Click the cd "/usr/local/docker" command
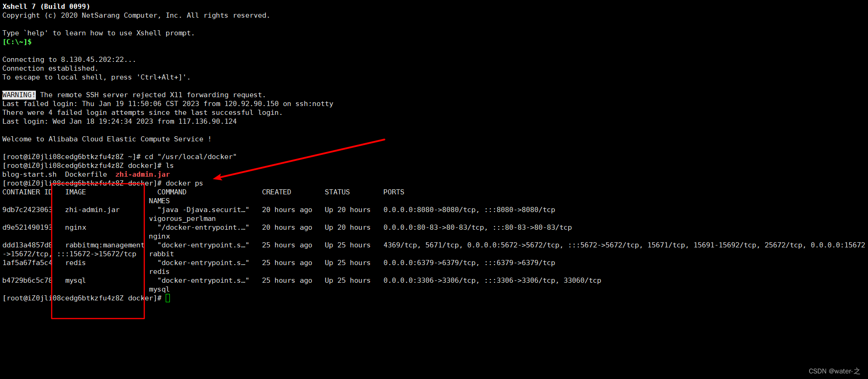 click(191, 157)
